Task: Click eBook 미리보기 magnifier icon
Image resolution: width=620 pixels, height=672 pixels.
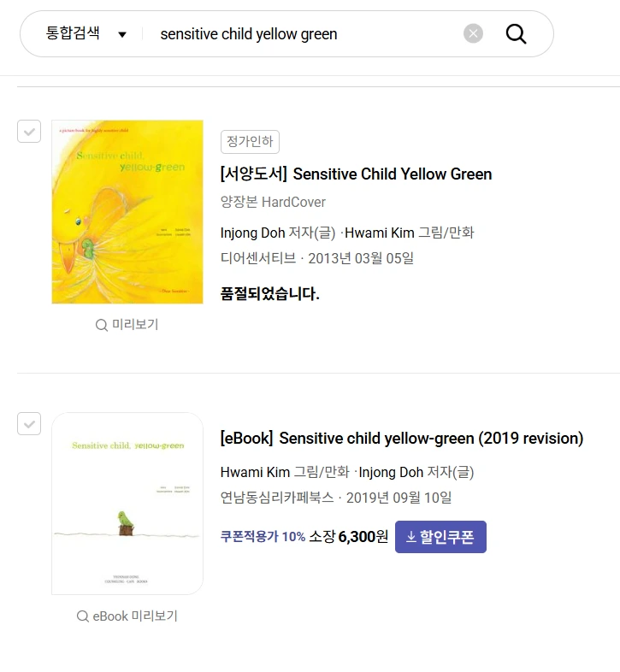Action: point(83,616)
